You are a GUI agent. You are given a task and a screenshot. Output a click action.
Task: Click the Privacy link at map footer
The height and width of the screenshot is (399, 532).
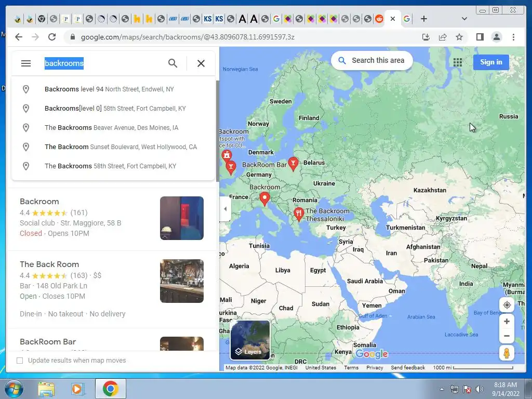[375, 367]
